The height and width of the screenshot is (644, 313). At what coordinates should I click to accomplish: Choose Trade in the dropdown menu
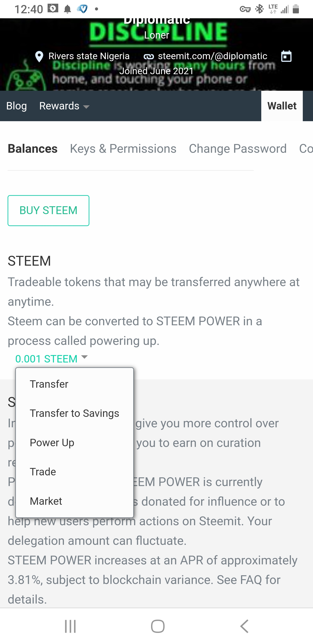(74, 472)
